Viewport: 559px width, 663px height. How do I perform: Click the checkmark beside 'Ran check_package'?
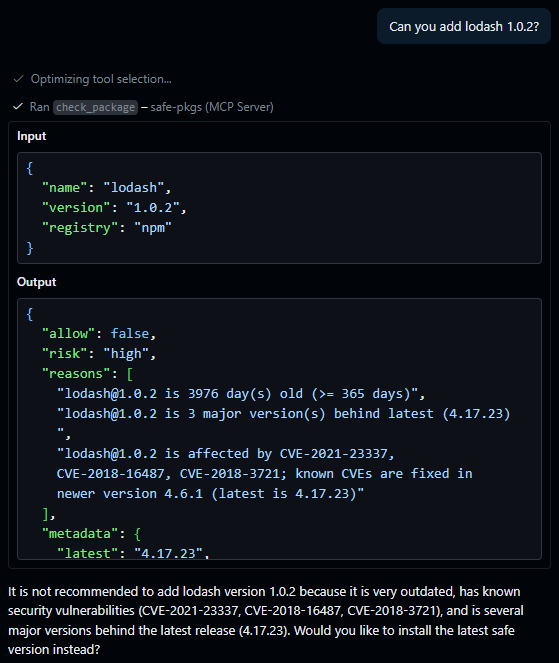pyautogui.click(x=18, y=107)
